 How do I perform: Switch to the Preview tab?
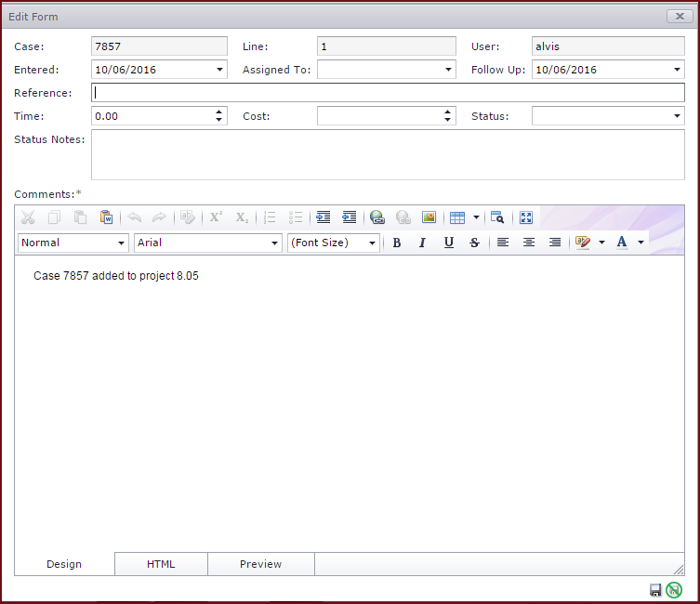click(261, 564)
